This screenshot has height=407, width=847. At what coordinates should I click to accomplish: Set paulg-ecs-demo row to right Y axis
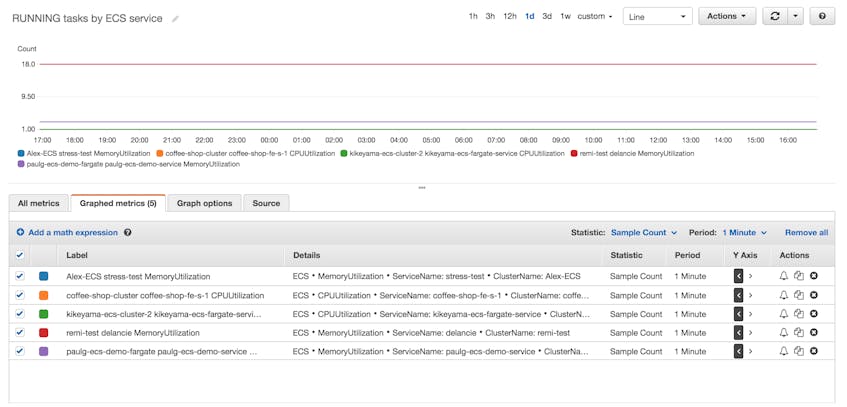(750, 351)
